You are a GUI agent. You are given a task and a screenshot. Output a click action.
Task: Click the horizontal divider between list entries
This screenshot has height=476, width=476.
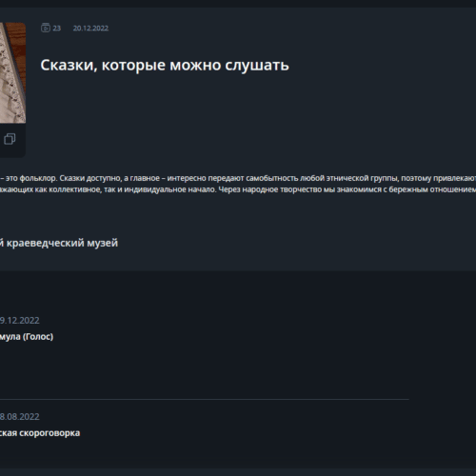click(205, 399)
